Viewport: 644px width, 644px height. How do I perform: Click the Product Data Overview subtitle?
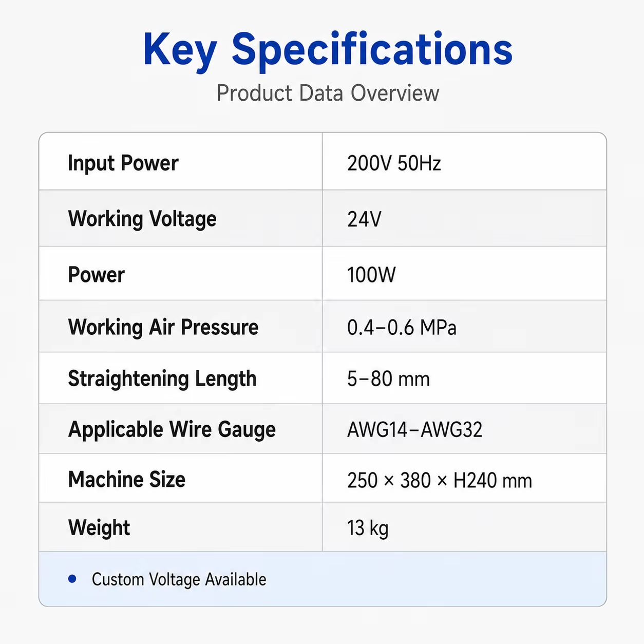(328, 93)
